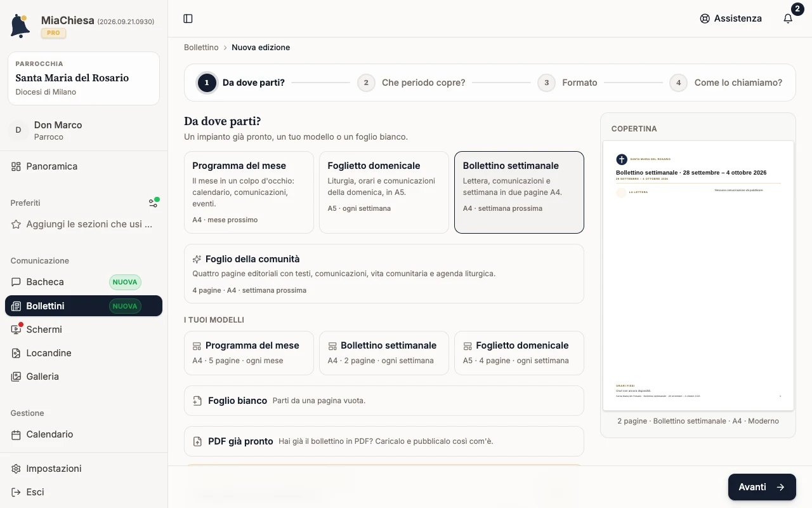The width and height of the screenshot is (812, 508).
Task: Click template icon of model Foglietto domenicale
Action: tap(468, 346)
